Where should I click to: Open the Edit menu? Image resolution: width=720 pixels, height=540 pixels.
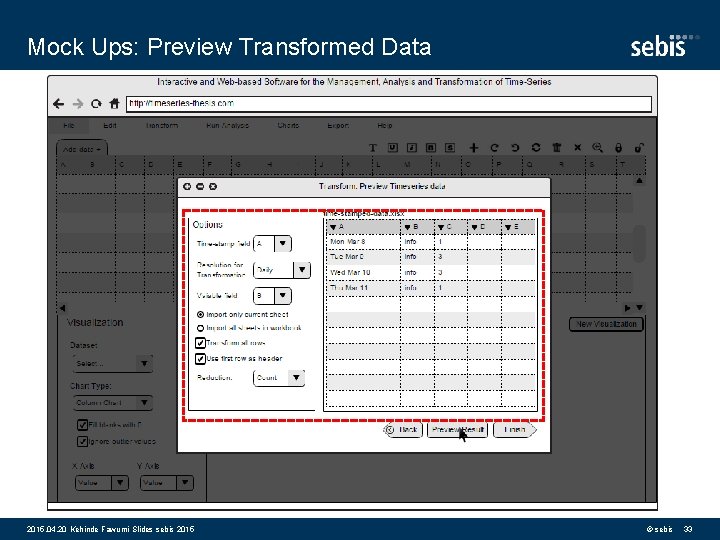(110, 125)
